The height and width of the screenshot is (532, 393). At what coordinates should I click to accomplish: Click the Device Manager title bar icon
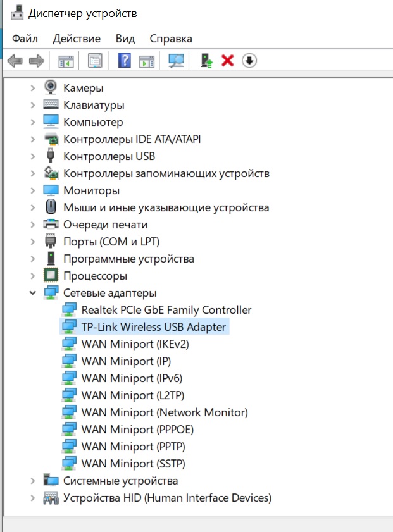click(x=17, y=12)
